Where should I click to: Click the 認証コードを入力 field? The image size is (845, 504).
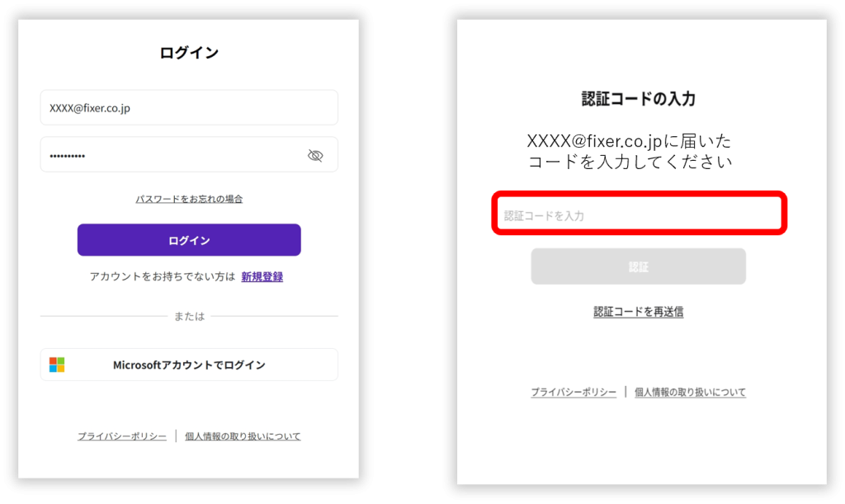[639, 215]
